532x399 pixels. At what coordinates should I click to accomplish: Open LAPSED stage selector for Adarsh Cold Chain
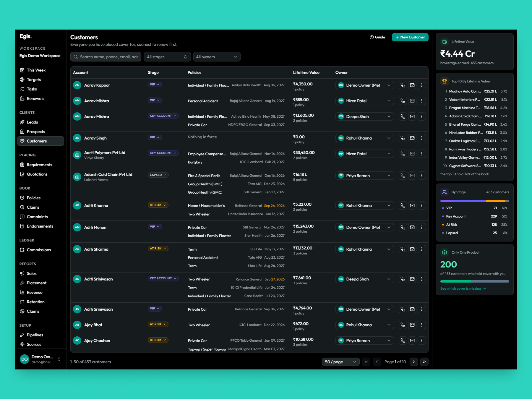tap(158, 175)
